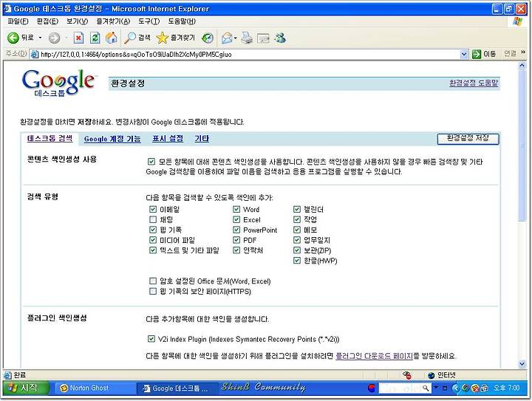Open the Back button history dropdown arrow
532x401 pixels.
tap(40, 38)
